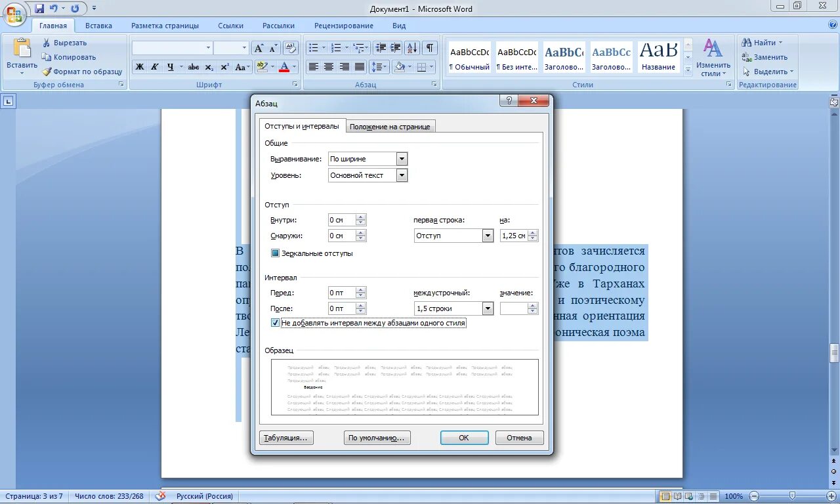Open первая строка dropdown
The image size is (840, 504).
(x=488, y=236)
